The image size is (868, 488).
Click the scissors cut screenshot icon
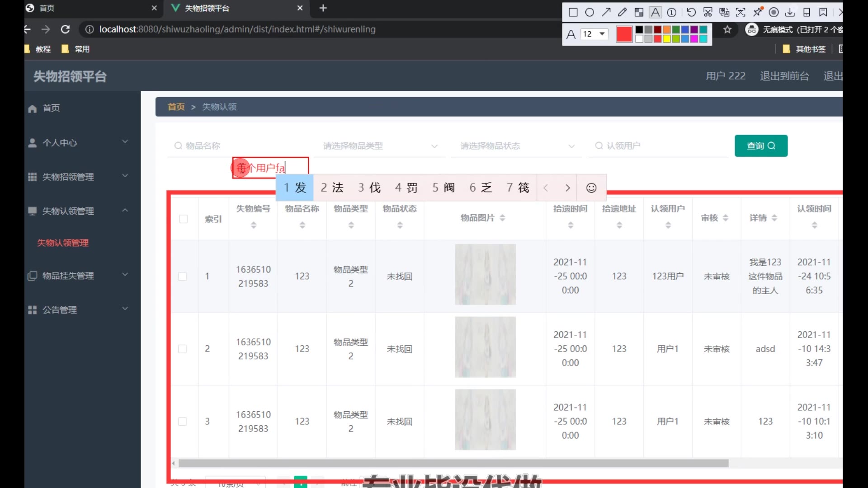708,12
